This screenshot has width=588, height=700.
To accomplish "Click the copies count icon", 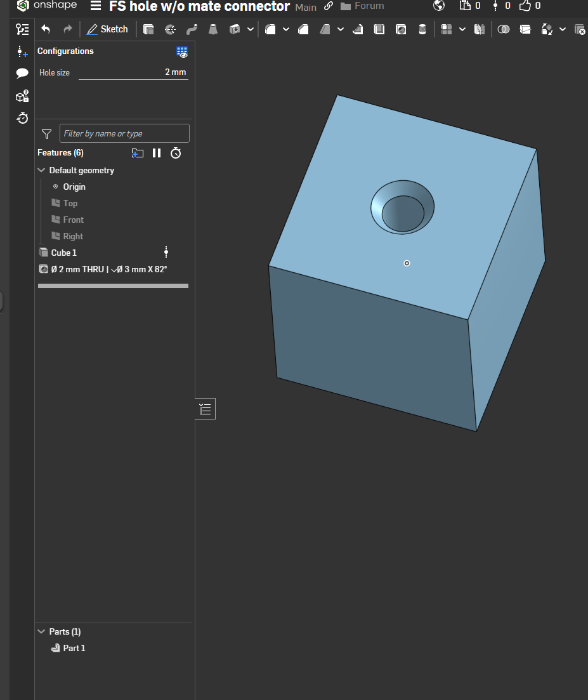I will 465,5.
